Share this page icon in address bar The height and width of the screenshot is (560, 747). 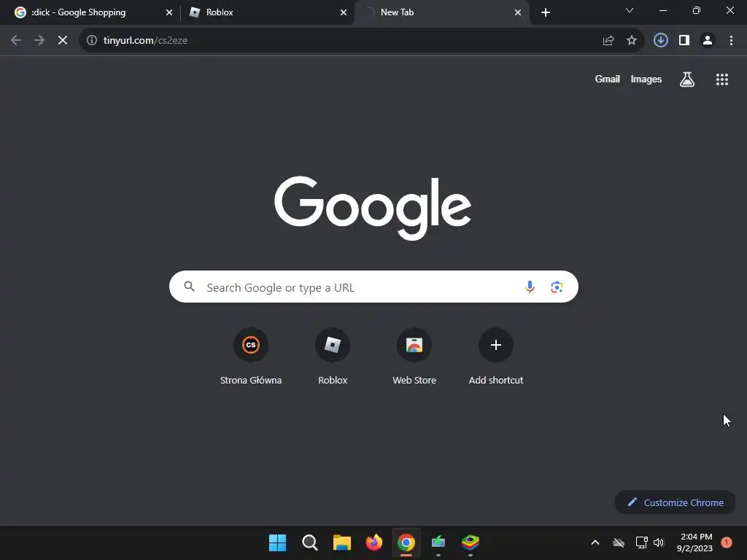[608, 41]
